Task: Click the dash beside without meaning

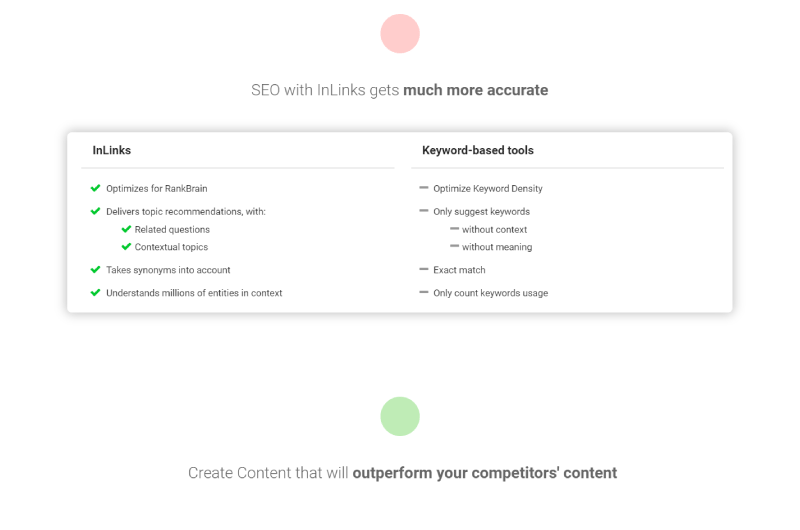Action: click(455, 246)
